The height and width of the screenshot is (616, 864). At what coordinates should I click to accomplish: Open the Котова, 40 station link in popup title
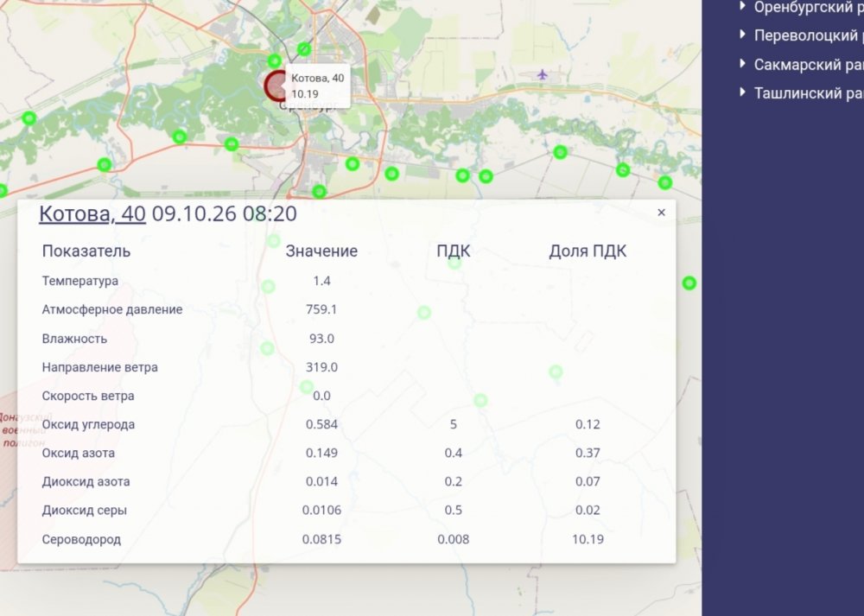click(92, 213)
